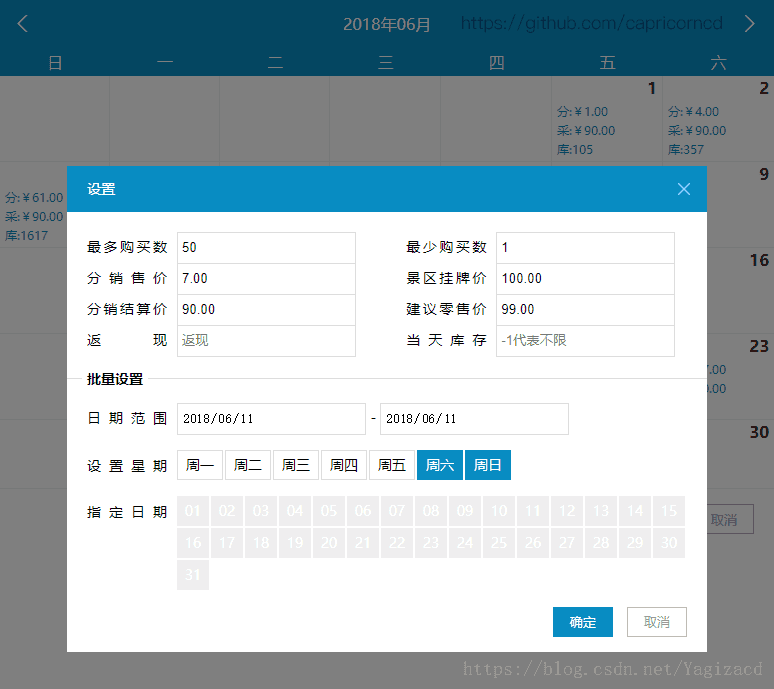This screenshot has width=774, height=689.
Task: Toggle weekday 周一
Action: click(200, 465)
